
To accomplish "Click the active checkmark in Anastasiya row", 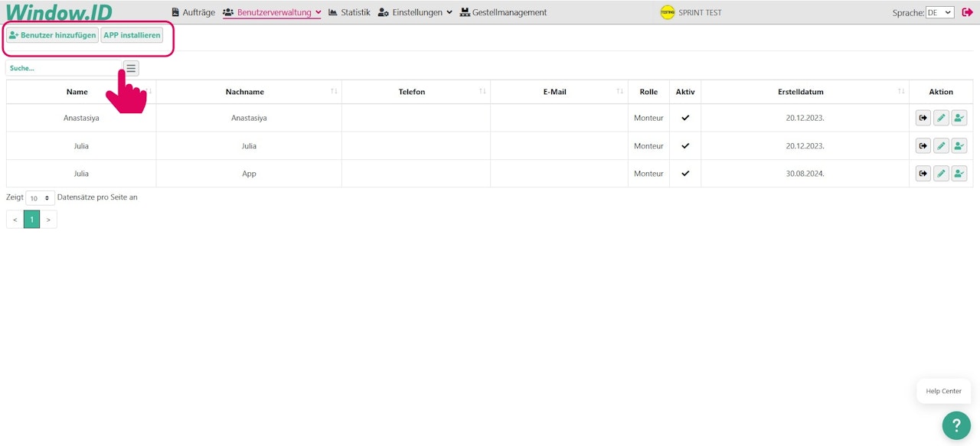I will point(685,118).
